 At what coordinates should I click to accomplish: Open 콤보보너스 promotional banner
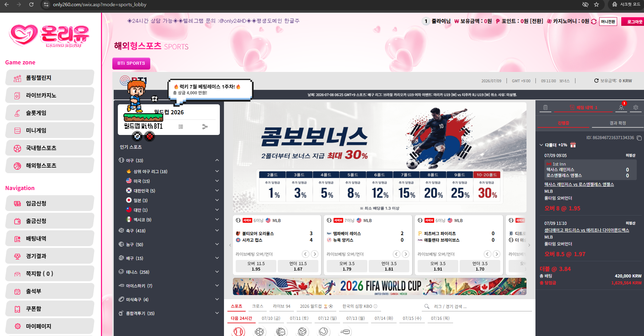click(380, 157)
